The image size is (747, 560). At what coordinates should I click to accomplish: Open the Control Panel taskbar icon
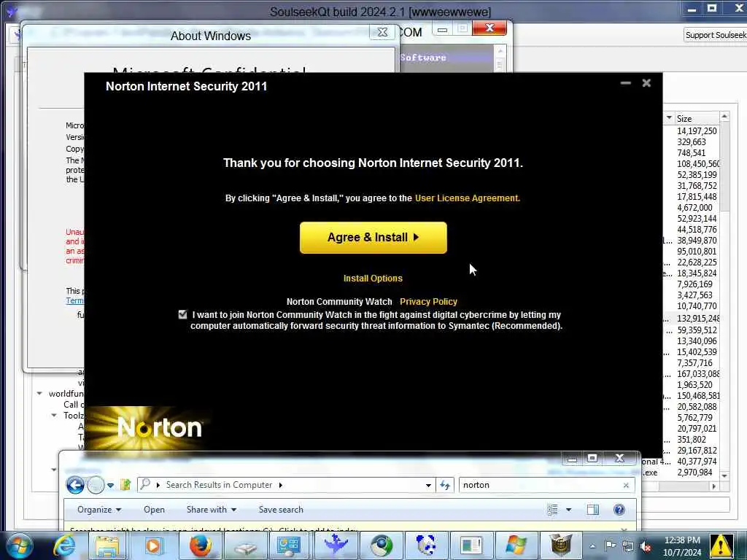click(289, 545)
